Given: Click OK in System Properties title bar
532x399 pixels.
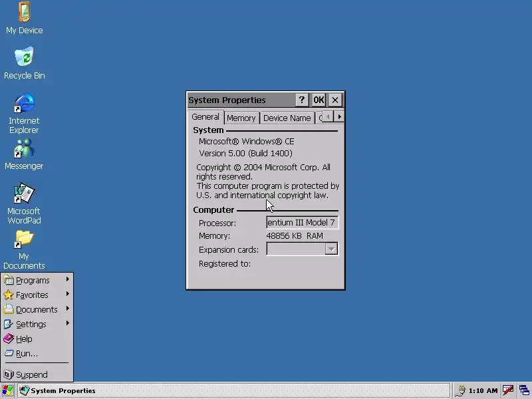Looking at the screenshot, I should click(x=319, y=100).
